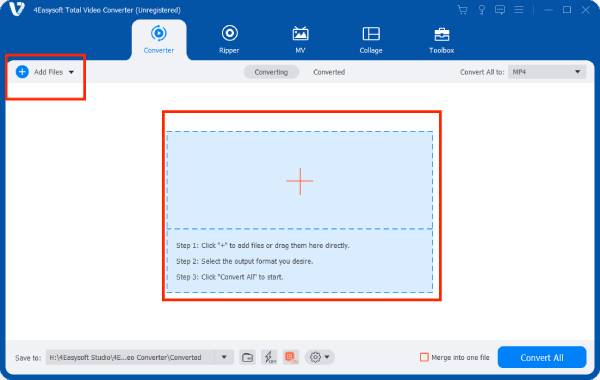This screenshot has height=380, width=600.
Task: Click 'Step 1' instruction text
Action: [x=262, y=245]
